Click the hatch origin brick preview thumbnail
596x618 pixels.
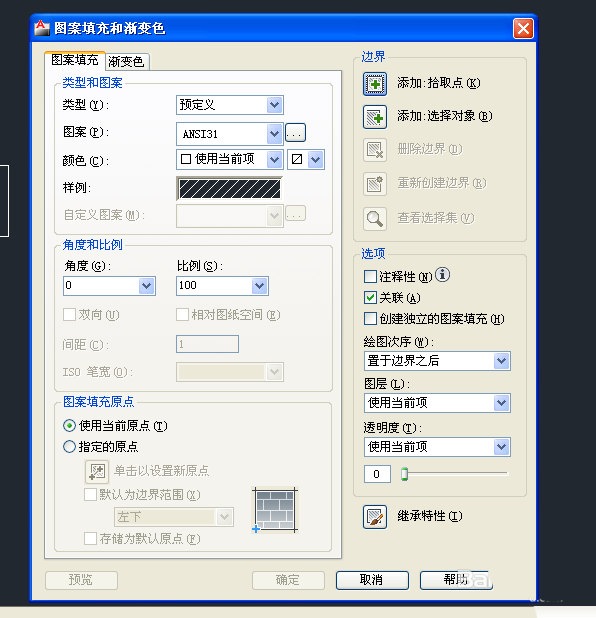pos(275,510)
